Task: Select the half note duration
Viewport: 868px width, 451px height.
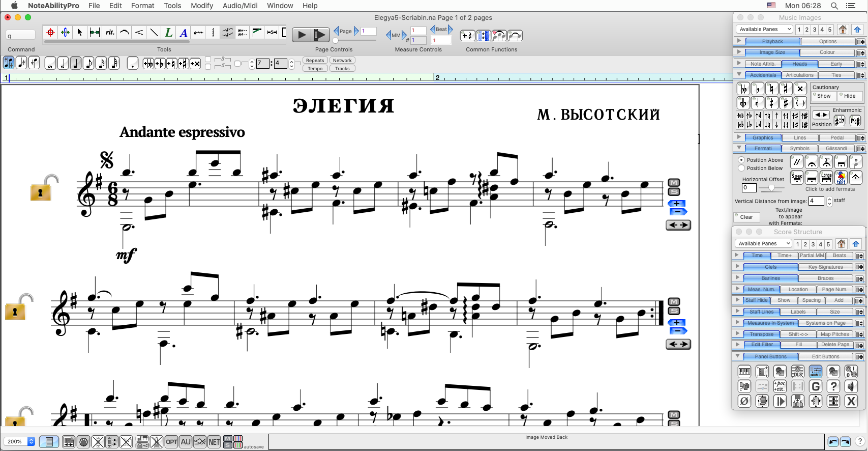Action: coord(63,64)
